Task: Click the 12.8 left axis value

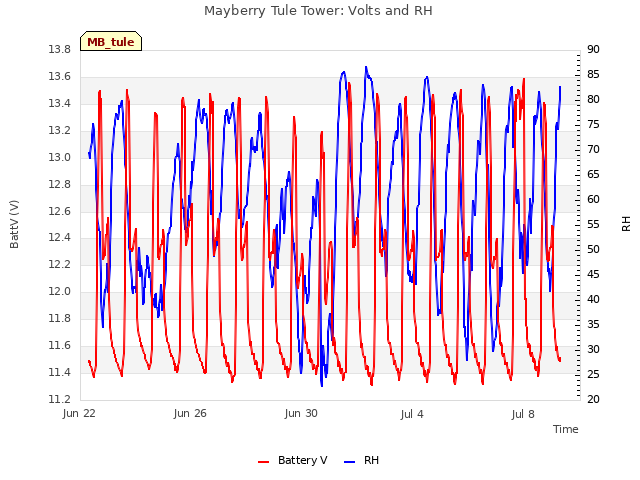Action: (x=60, y=184)
